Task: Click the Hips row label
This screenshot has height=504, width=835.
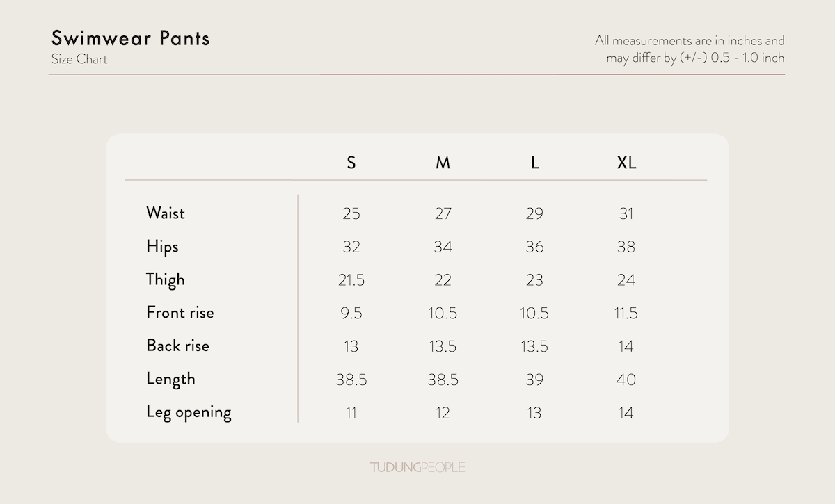Action: (162, 247)
